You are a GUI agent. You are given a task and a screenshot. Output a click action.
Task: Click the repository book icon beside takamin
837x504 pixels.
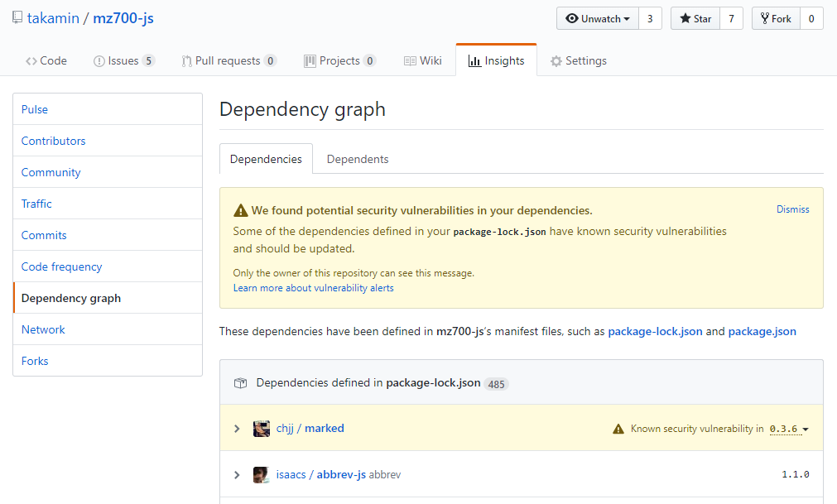[17, 17]
